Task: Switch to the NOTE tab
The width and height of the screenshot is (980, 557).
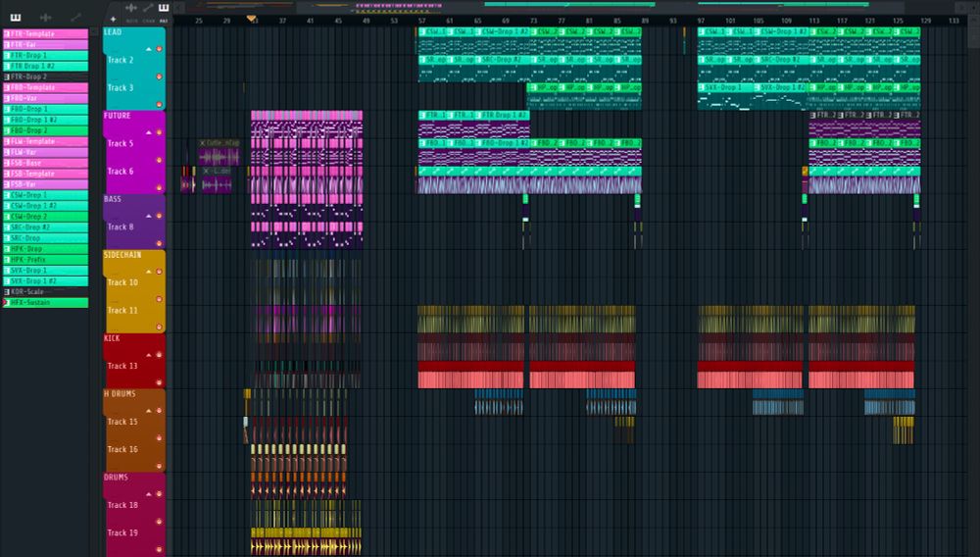Action: tap(132, 21)
